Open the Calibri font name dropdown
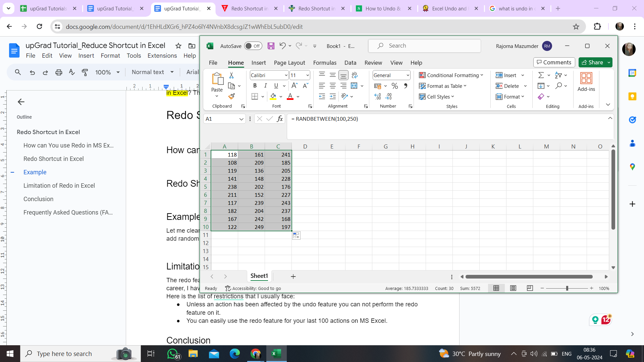This screenshot has width=644, height=362. click(x=286, y=75)
